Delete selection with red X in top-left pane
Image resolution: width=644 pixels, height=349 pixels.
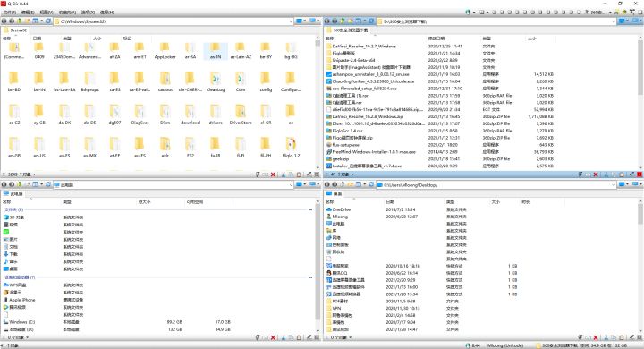click(x=273, y=174)
